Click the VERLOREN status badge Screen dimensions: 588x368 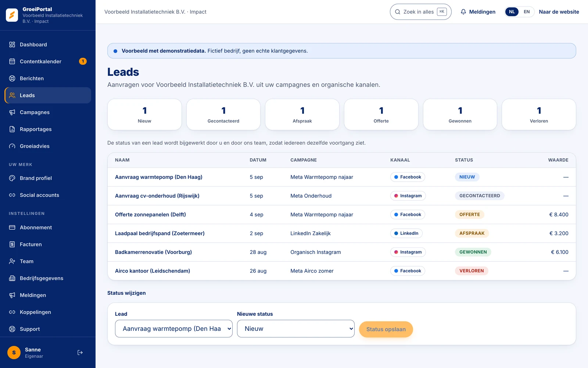(x=472, y=271)
